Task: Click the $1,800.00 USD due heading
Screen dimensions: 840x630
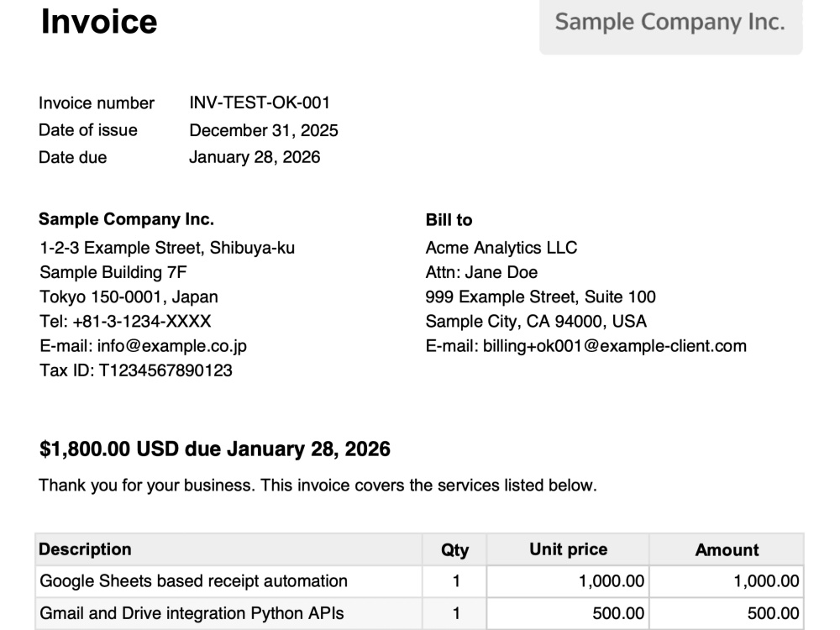Action: tap(215, 449)
